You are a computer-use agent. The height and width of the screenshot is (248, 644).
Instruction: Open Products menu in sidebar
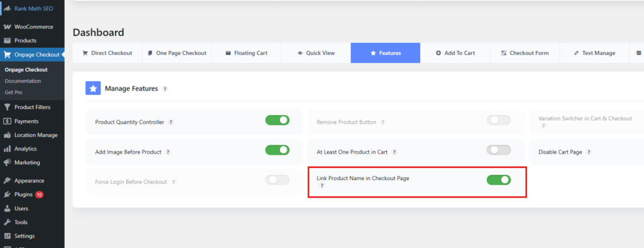(32, 41)
